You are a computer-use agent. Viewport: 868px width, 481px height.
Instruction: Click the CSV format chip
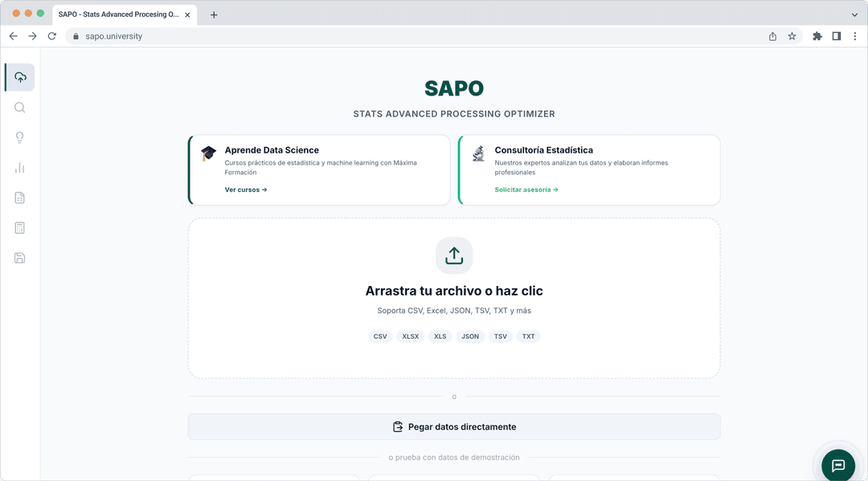pyautogui.click(x=380, y=336)
